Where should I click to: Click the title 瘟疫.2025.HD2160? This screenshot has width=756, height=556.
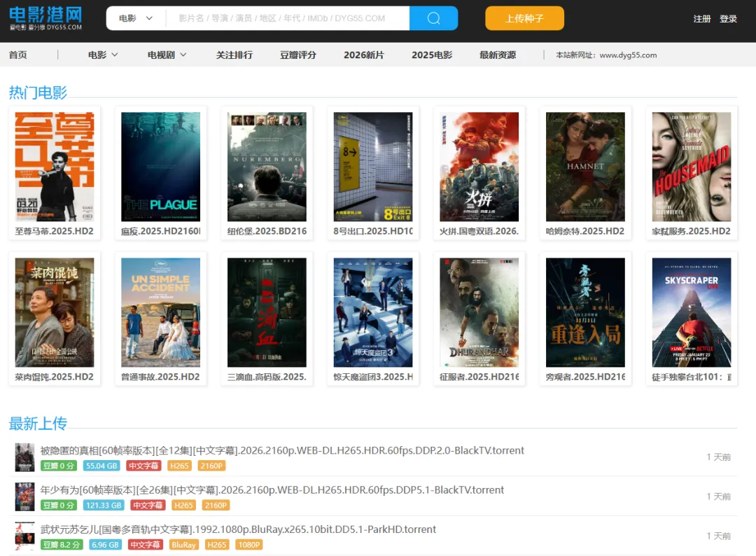point(160,231)
